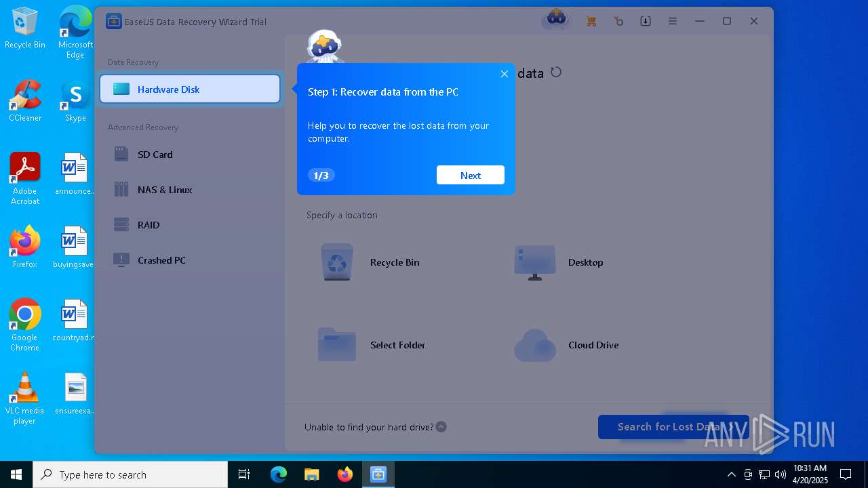This screenshot has height=488, width=868.
Task: Open Firefox desktop shortcut
Action: [x=25, y=248]
